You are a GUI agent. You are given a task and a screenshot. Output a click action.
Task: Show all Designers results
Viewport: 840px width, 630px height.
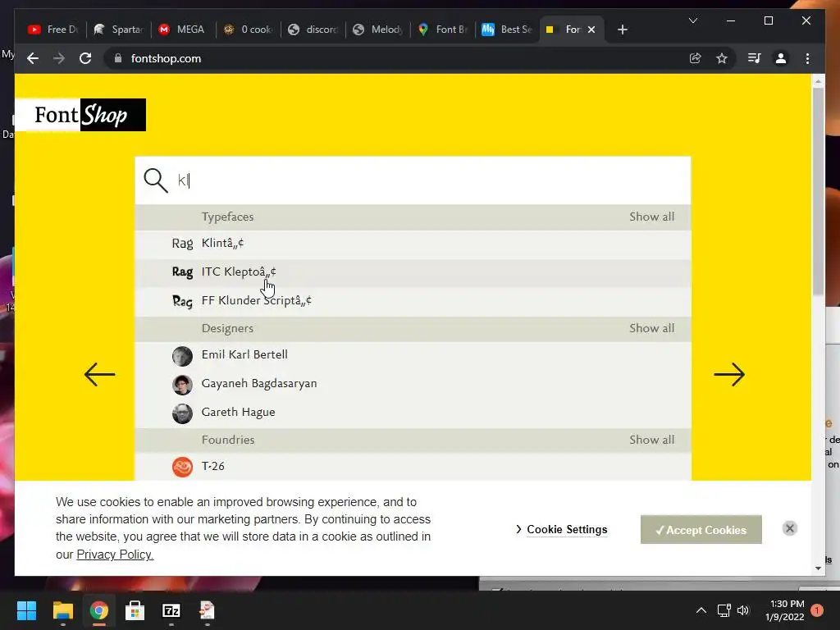point(651,328)
